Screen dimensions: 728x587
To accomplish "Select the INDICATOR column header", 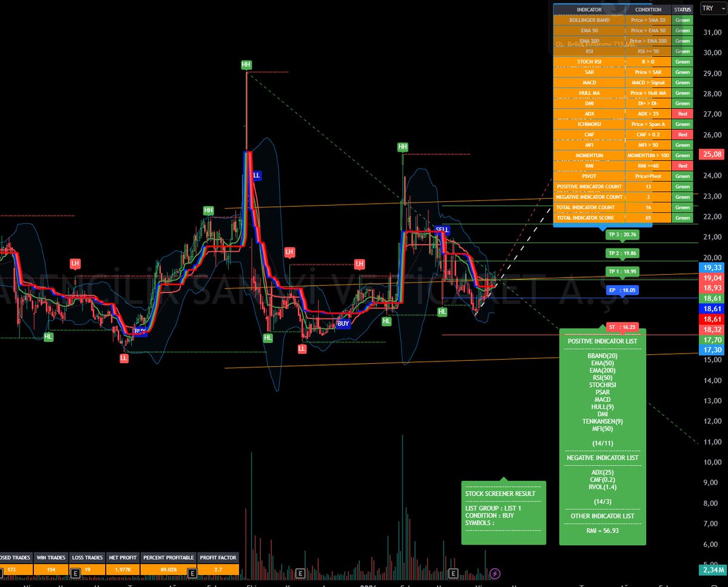I will pos(589,9).
